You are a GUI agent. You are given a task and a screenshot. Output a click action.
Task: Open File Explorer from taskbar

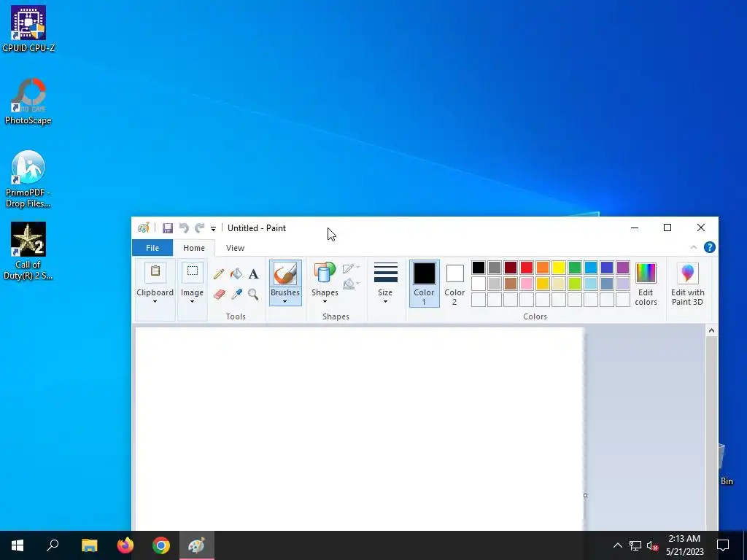(x=89, y=545)
